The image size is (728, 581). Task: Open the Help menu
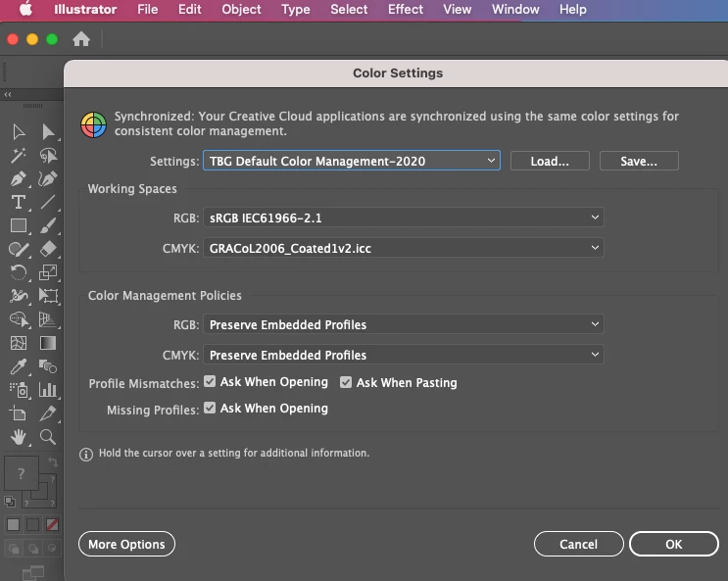click(572, 9)
